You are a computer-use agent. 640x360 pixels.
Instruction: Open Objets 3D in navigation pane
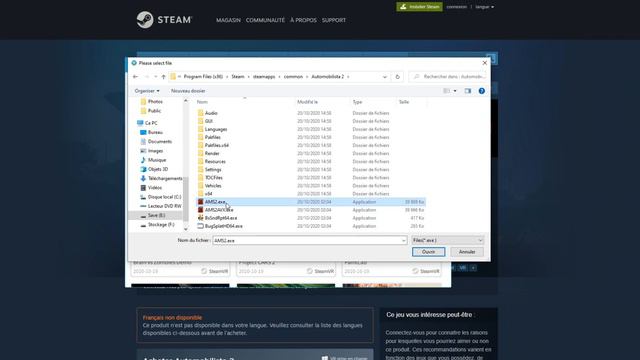[x=158, y=169]
